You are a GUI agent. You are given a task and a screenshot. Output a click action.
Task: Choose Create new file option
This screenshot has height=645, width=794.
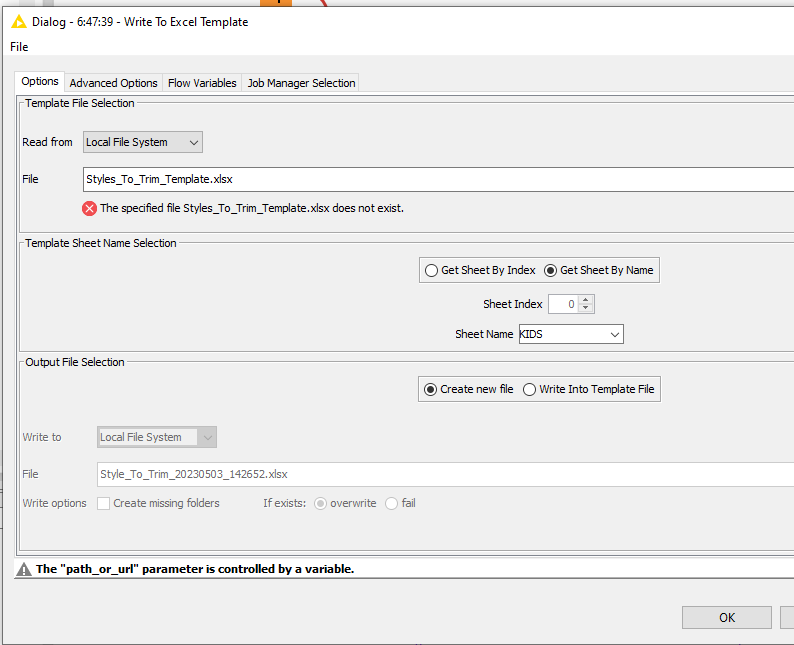[431, 389]
